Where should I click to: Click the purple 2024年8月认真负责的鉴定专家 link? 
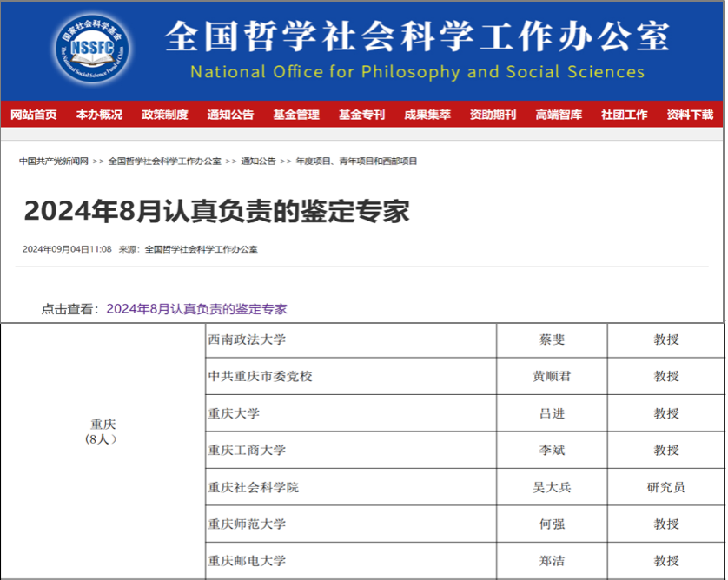pos(198,308)
